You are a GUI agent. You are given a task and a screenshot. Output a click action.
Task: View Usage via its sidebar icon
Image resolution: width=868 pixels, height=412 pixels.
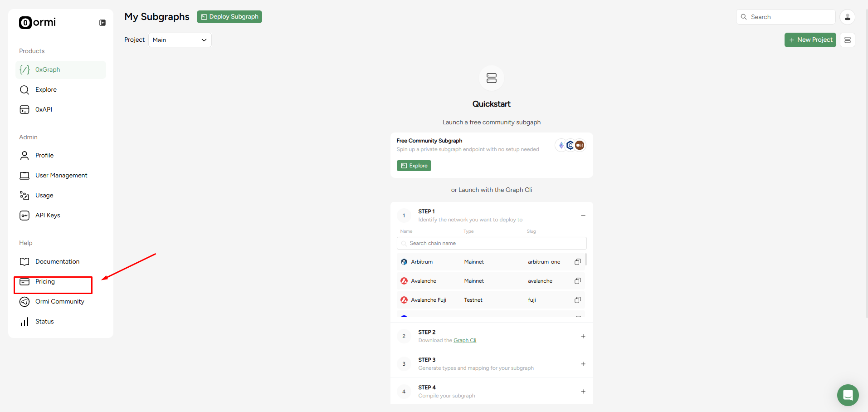pyautogui.click(x=24, y=195)
